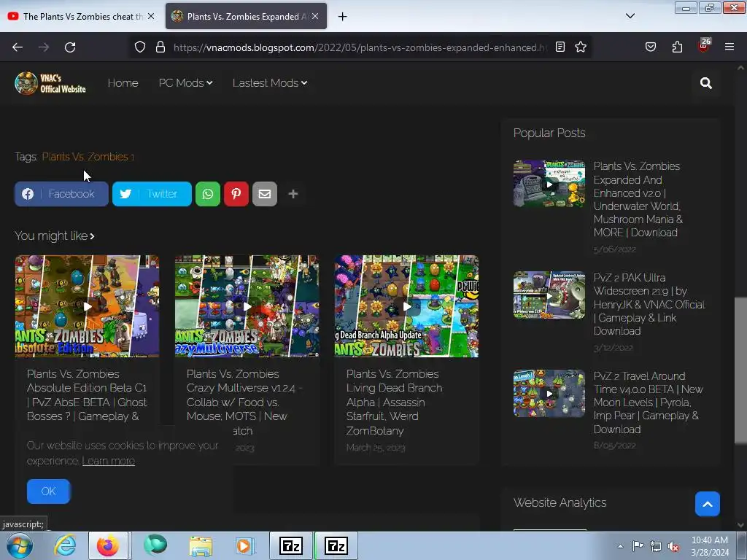Expand the Lastest Mods dropdown menu

coord(270,83)
